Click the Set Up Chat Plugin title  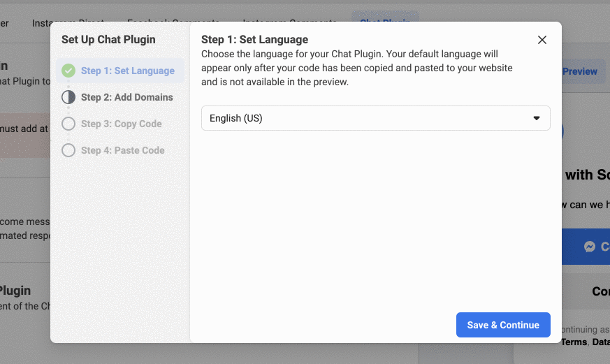coord(108,40)
